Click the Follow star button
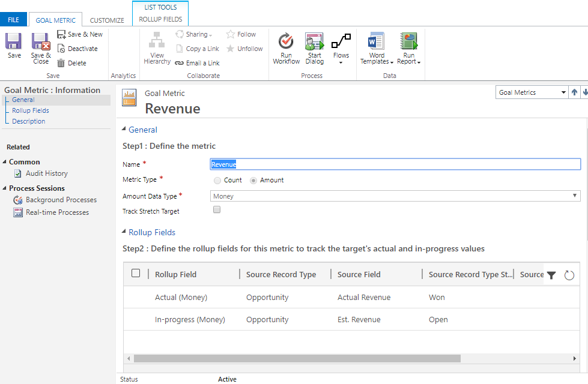The width and height of the screenshot is (588, 384). coord(241,34)
